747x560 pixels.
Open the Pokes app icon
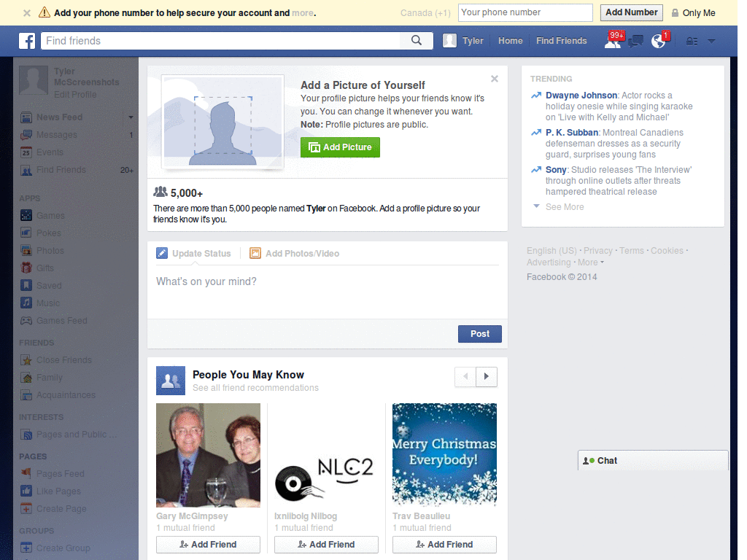[x=26, y=233]
